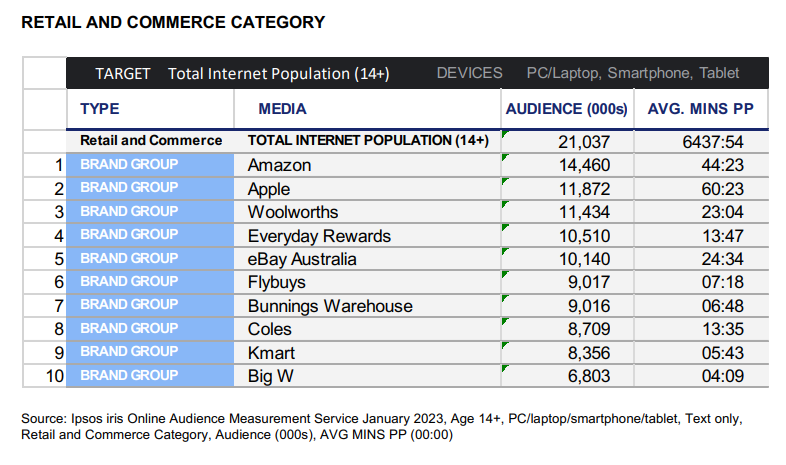Click the Coles media cell
This screenshot has width=786, height=465.
270,329
